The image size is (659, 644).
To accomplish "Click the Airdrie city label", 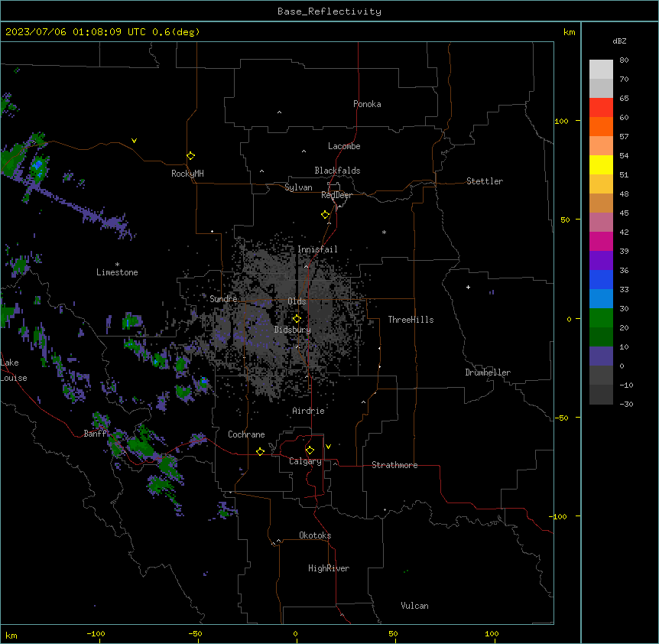I will point(309,411).
